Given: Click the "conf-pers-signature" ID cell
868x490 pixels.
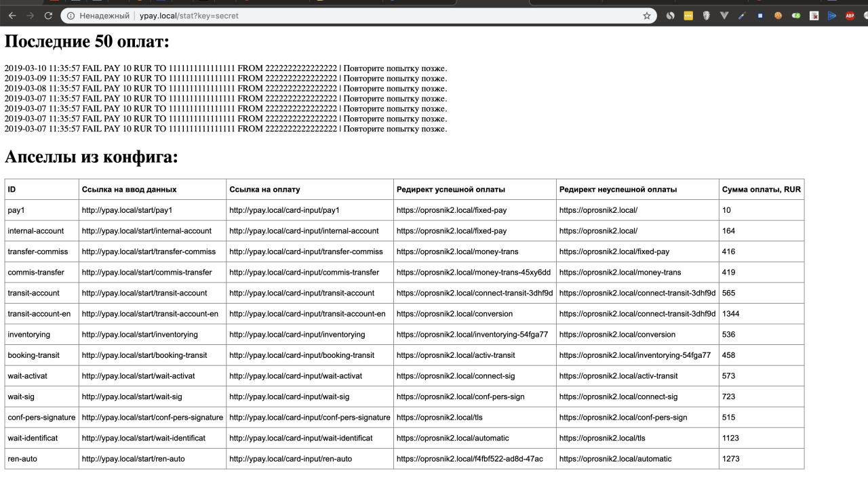Looking at the screenshot, I should [42, 417].
